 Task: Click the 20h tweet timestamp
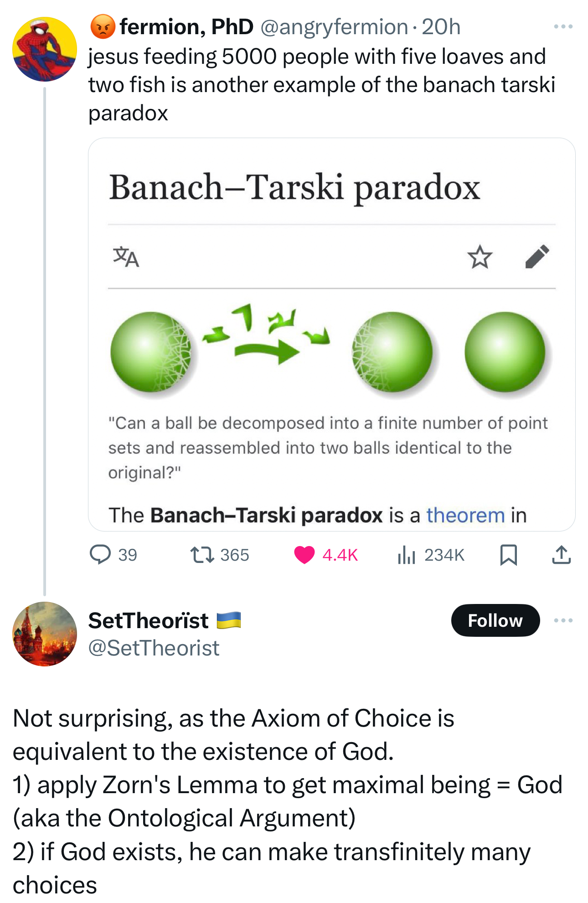pyautogui.click(x=441, y=27)
